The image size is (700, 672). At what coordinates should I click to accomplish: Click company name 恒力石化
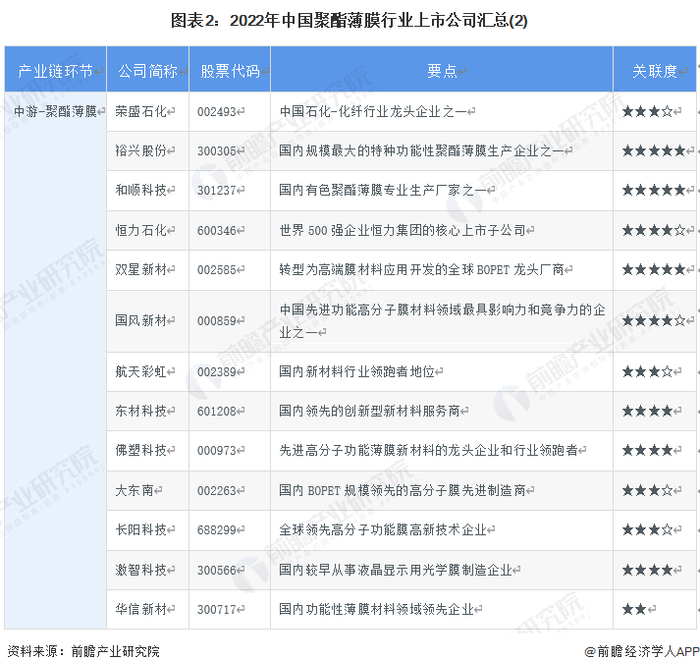coord(141,230)
